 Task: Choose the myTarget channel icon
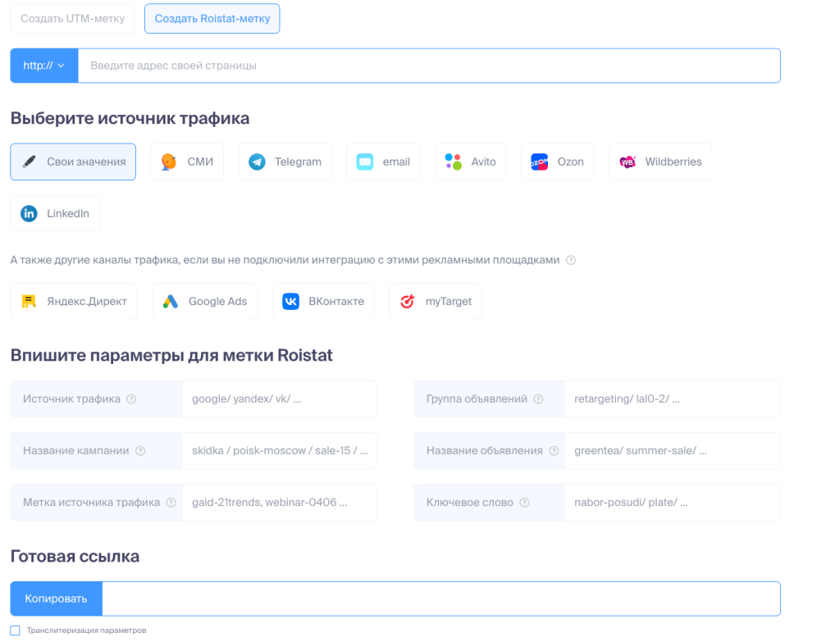[408, 302]
